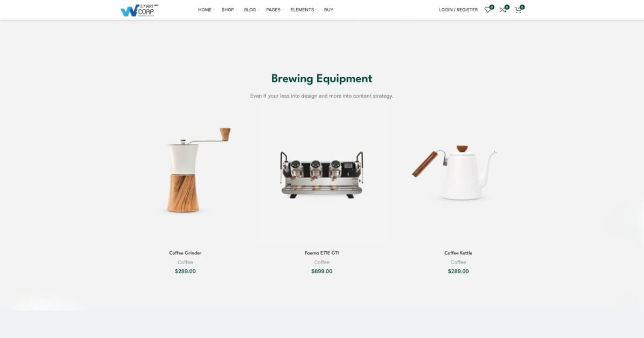The height and width of the screenshot is (338, 644).
Task: Click the Coffee Kettle title link
Action: [458, 253]
